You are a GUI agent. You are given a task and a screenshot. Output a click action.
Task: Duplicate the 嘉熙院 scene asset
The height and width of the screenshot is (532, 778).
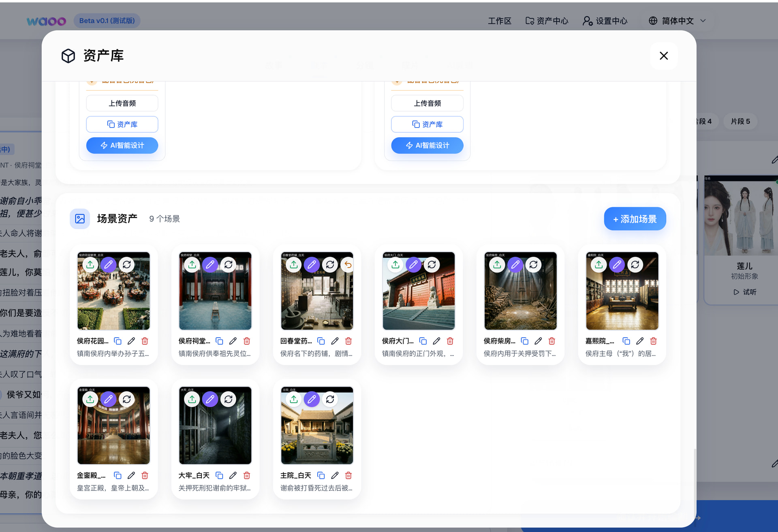(x=626, y=341)
